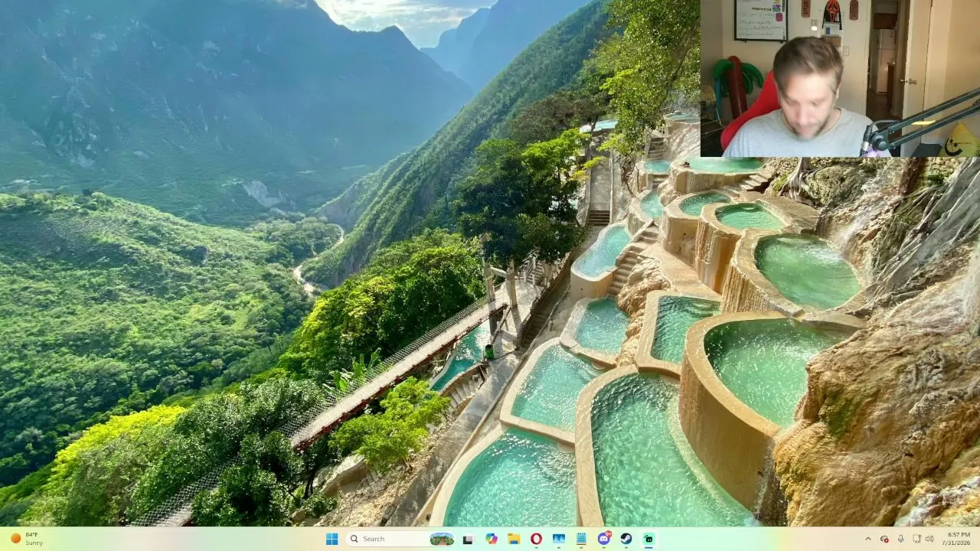
Task: Click the taskbar Search box
Action: pyautogui.click(x=401, y=539)
